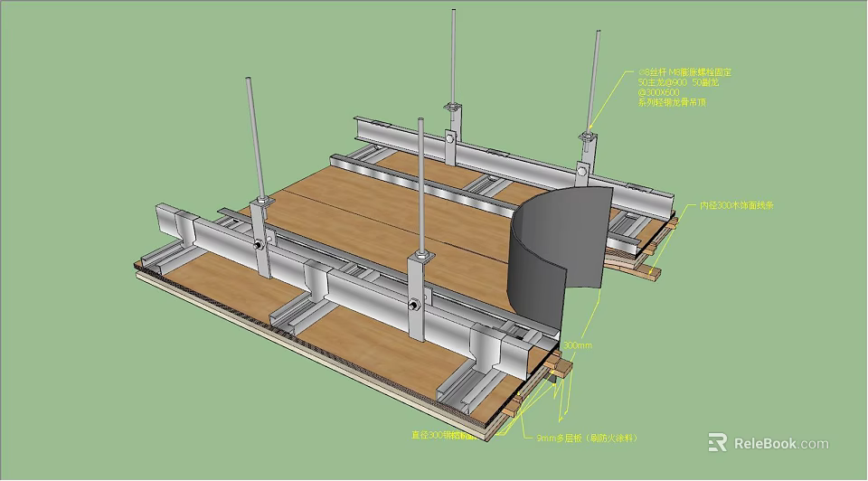Click the '300mm' dimension label
The height and width of the screenshot is (481, 868).
click(x=578, y=345)
